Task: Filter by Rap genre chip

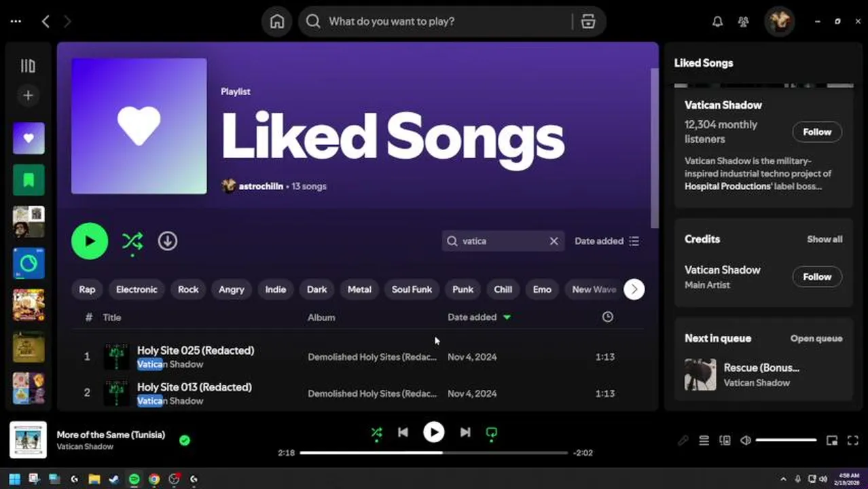Action: point(87,289)
